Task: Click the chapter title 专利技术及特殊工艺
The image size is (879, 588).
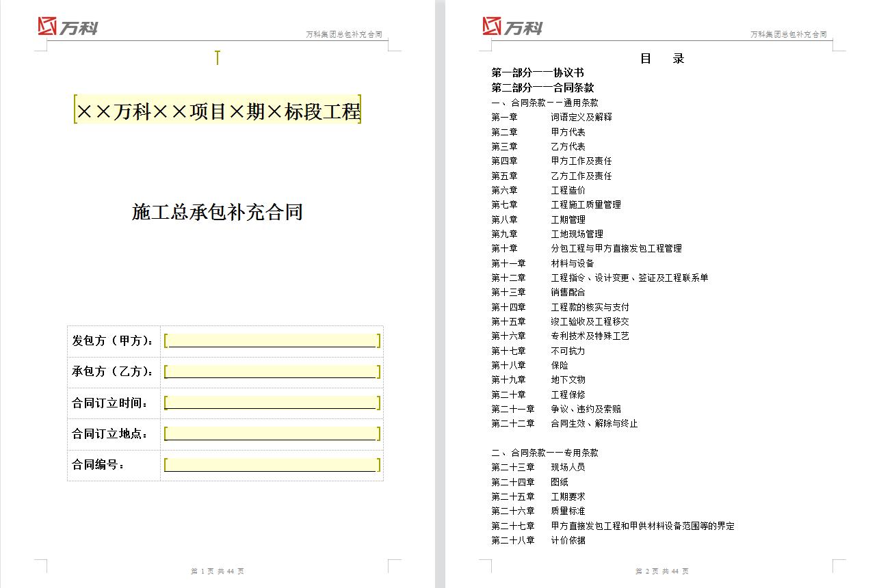Action: coord(590,336)
